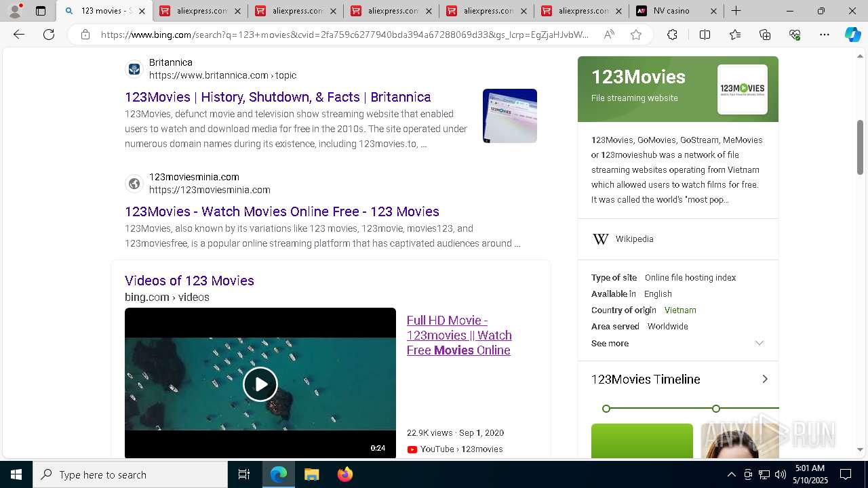Switch to the 123 movies search tab
The width and height of the screenshot is (868, 488).
(104, 11)
